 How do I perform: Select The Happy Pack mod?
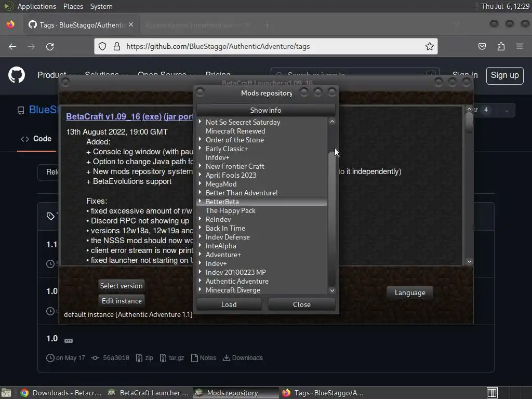point(230,210)
